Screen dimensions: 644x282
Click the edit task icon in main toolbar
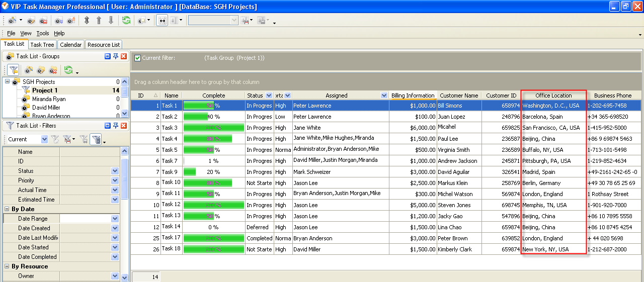[x=31, y=21]
